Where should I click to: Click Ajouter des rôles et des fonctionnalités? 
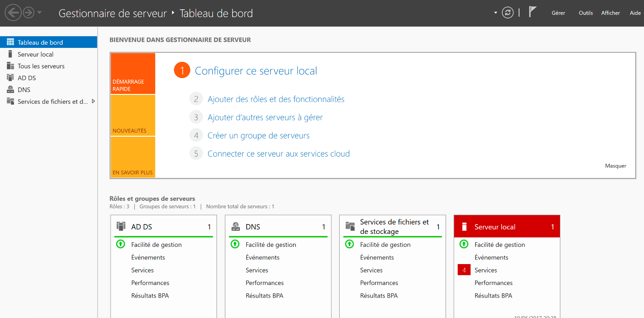[276, 99]
